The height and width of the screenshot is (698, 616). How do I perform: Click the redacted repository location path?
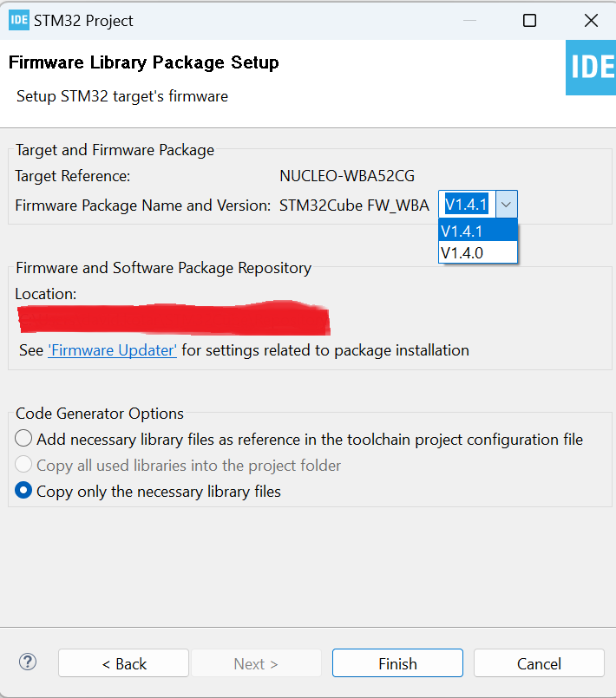(174, 319)
